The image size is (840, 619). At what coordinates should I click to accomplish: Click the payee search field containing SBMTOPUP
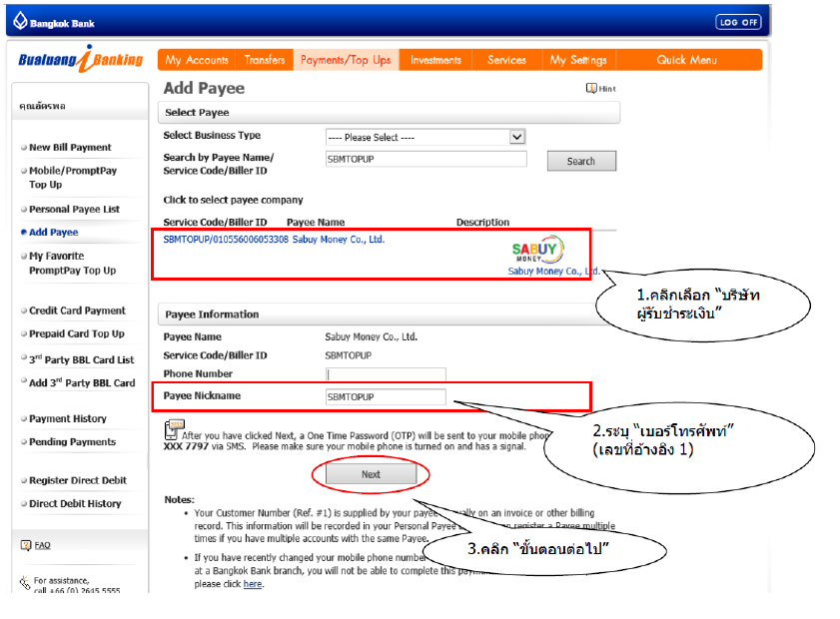pyautogui.click(x=425, y=159)
